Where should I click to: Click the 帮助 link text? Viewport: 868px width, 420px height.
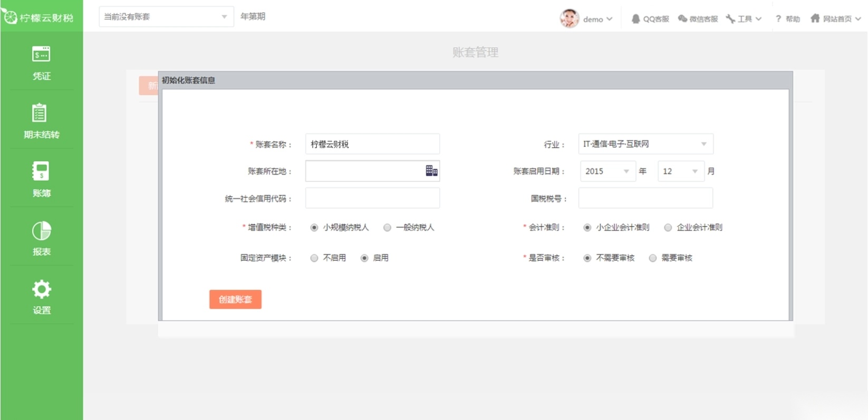pyautogui.click(x=793, y=19)
